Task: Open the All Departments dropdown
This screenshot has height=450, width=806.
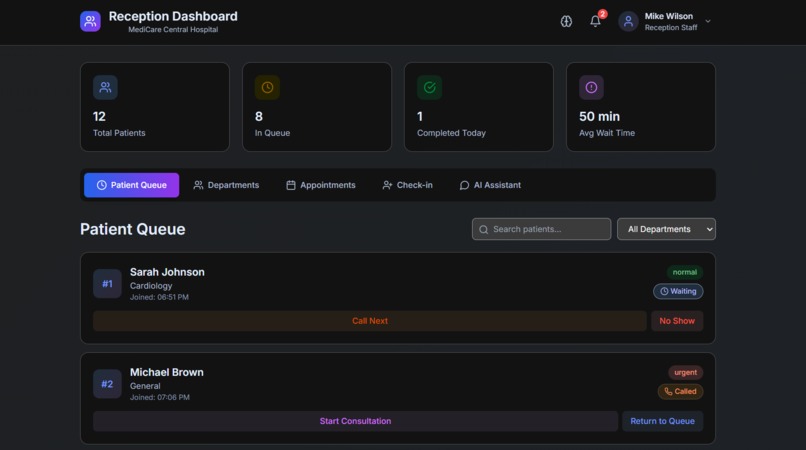Action: (666, 229)
